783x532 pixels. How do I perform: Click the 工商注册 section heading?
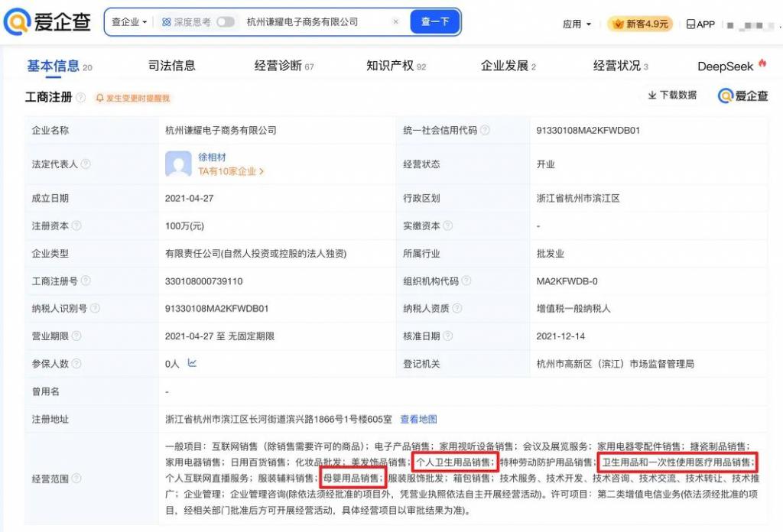[48, 97]
